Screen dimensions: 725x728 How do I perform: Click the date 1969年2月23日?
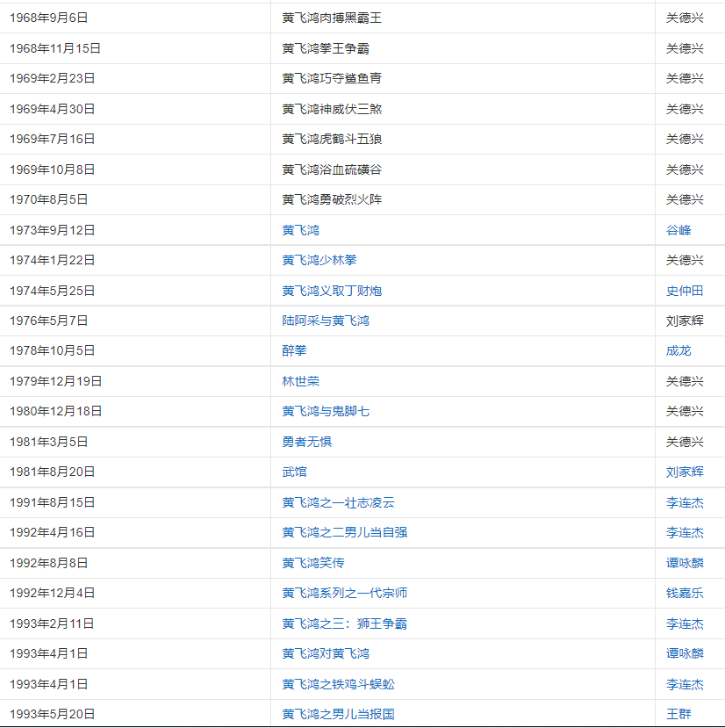tap(52, 78)
